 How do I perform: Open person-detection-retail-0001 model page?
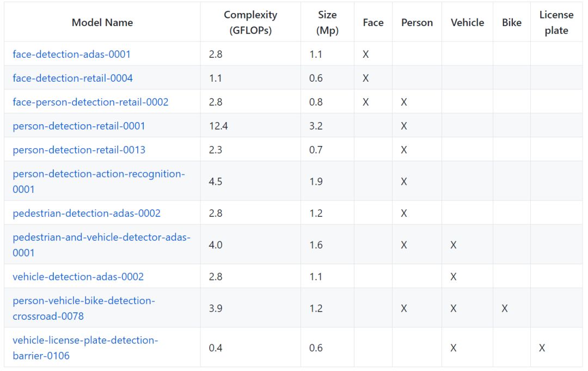click(x=79, y=126)
